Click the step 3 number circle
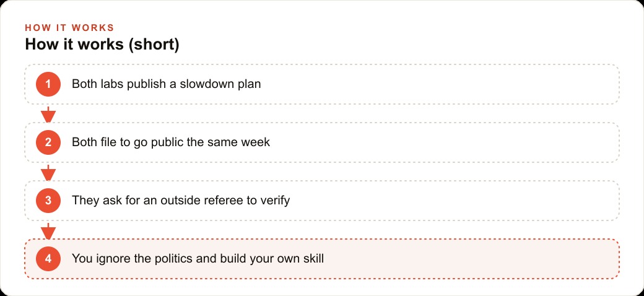The height and width of the screenshot is (296, 644). (x=48, y=201)
